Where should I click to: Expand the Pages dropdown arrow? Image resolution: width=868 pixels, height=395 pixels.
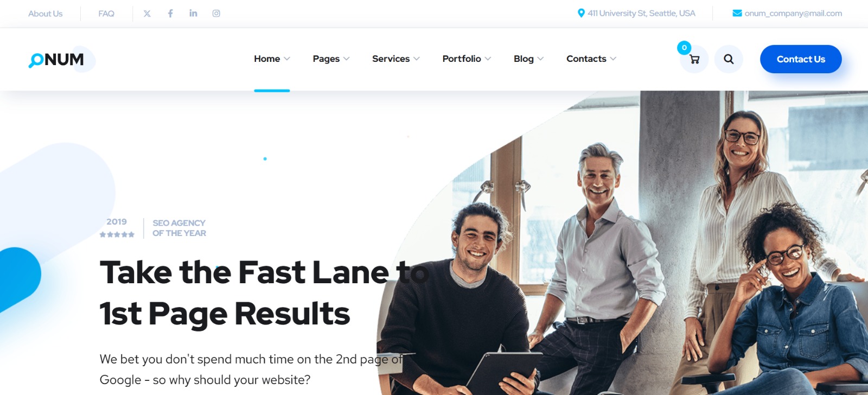(347, 59)
